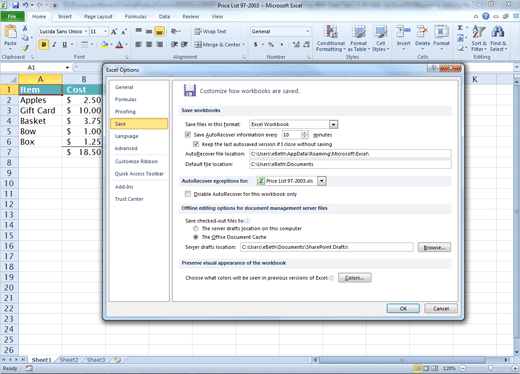The width and height of the screenshot is (520, 374).
Task: Click Cancel in Excel Options dialog
Action: coord(441,309)
